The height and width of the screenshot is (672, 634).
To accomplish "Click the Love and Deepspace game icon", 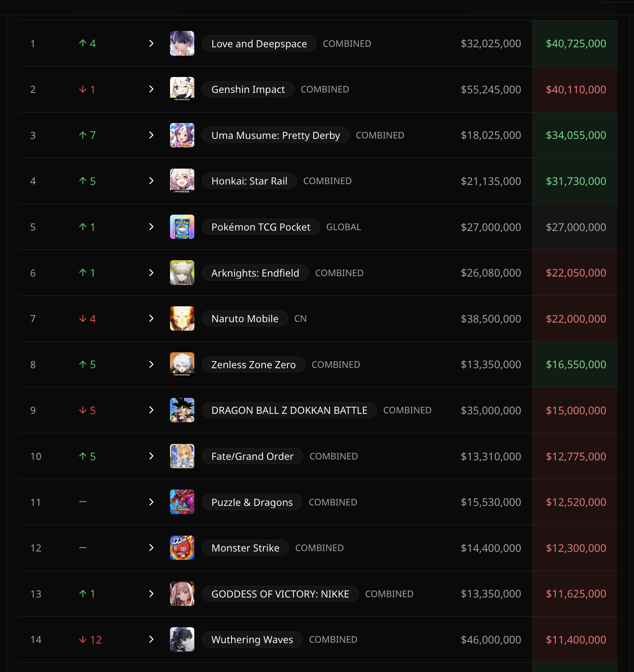I will [182, 43].
